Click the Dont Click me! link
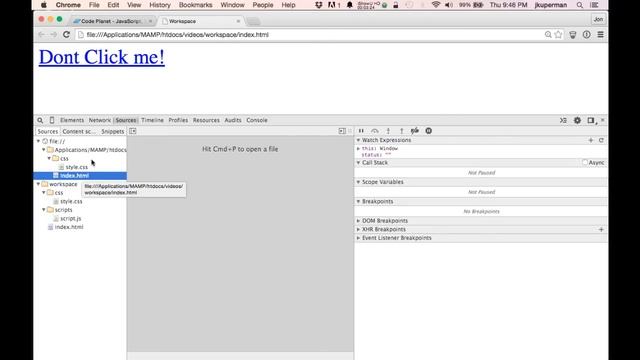 [102, 57]
